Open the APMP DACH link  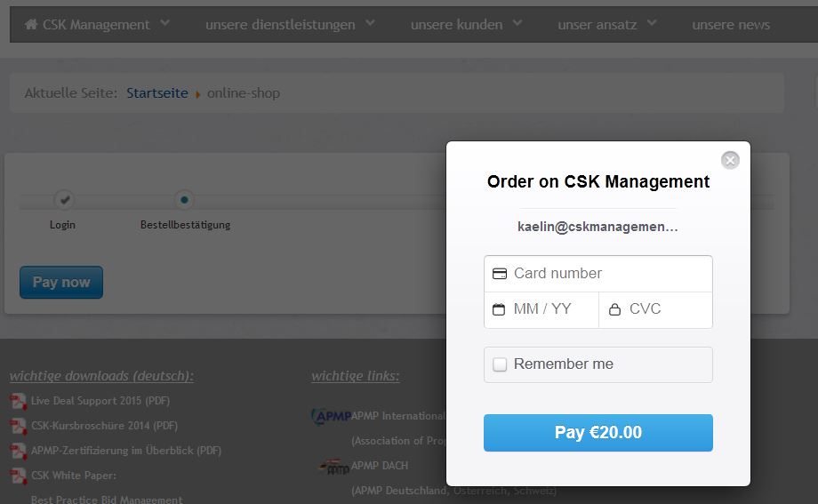click(x=380, y=466)
